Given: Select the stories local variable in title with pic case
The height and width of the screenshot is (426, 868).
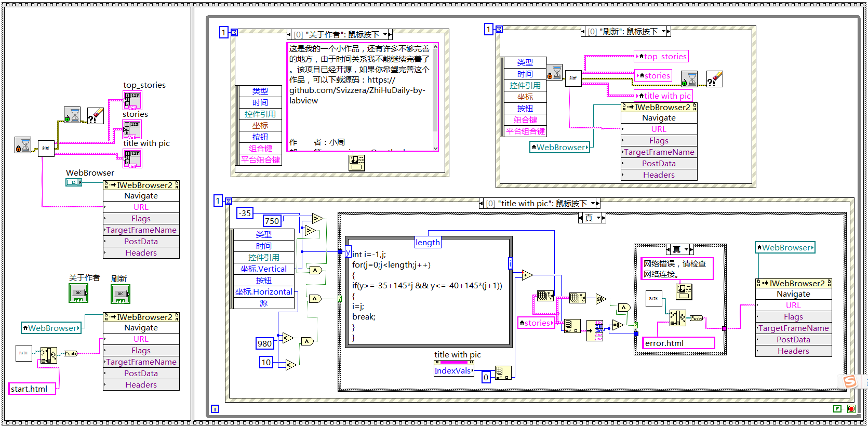Looking at the screenshot, I should tap(536, 323).
